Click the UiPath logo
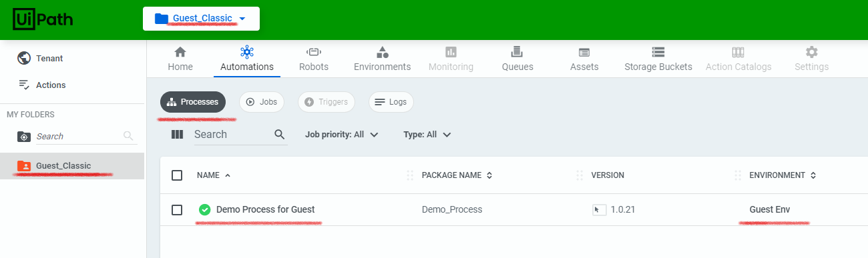 [x=43, y=19]
